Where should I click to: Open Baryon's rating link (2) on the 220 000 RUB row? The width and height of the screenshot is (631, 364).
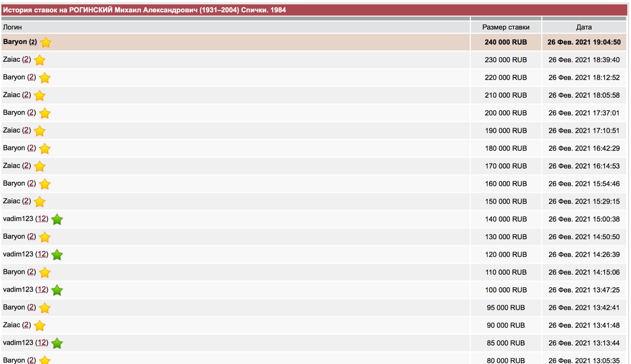pyautogui.click(x=31, y=77)
